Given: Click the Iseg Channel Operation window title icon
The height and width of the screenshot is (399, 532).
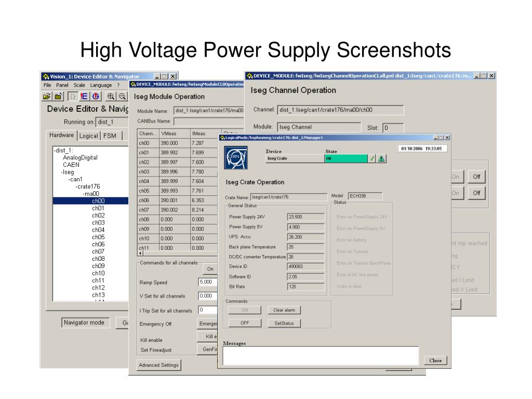Looking at the screenshot, I should click(x=249, y=76).
